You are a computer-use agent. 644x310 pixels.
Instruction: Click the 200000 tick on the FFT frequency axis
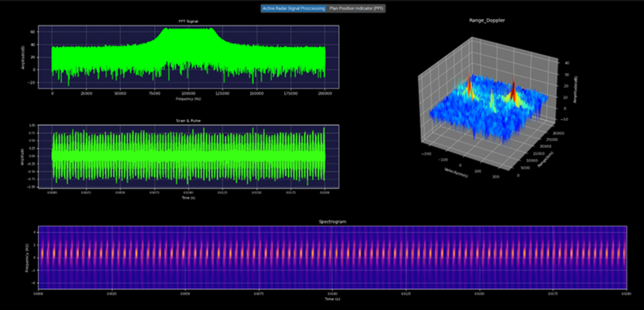pyautogui.click(x=325, y=94)
